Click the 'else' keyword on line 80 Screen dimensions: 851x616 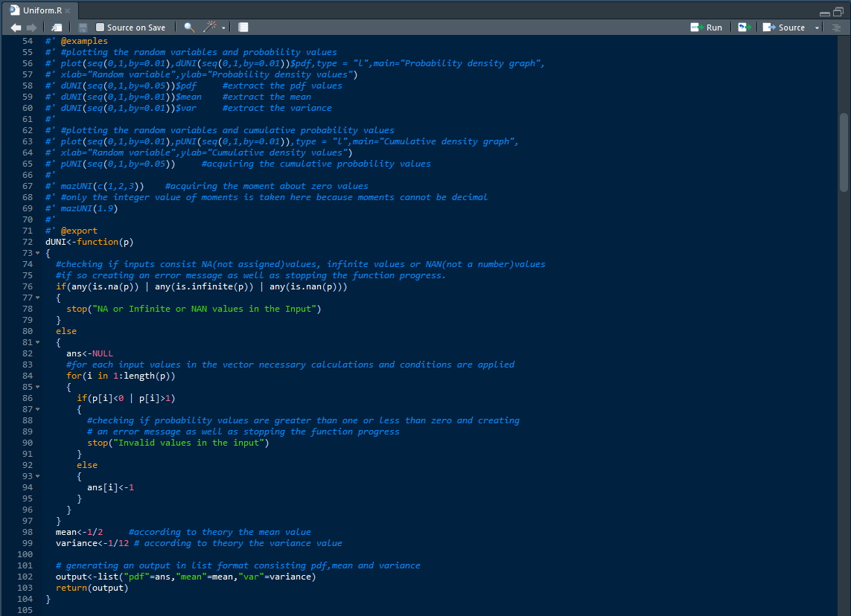66,331
